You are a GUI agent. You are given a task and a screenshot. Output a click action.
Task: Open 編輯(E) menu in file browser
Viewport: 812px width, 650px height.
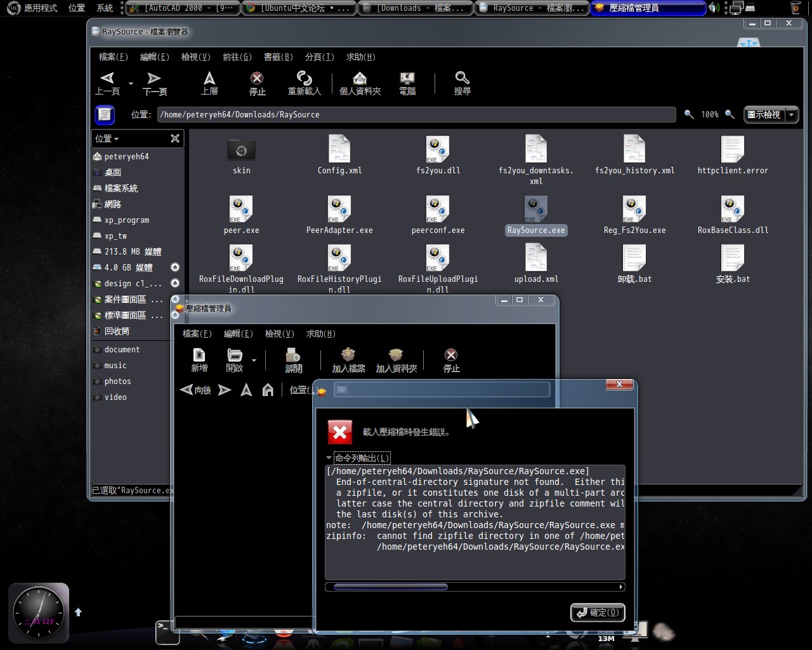[155, 57]
